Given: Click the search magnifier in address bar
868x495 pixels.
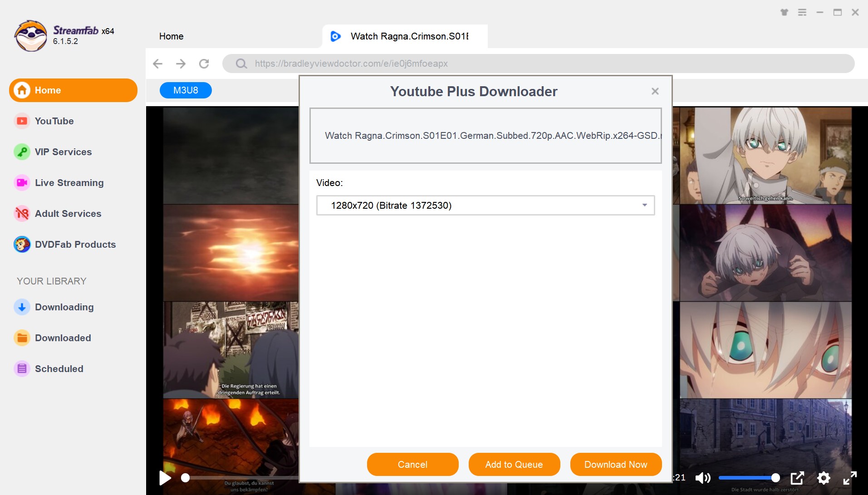Looking at the screenshot, I should 241,64.
